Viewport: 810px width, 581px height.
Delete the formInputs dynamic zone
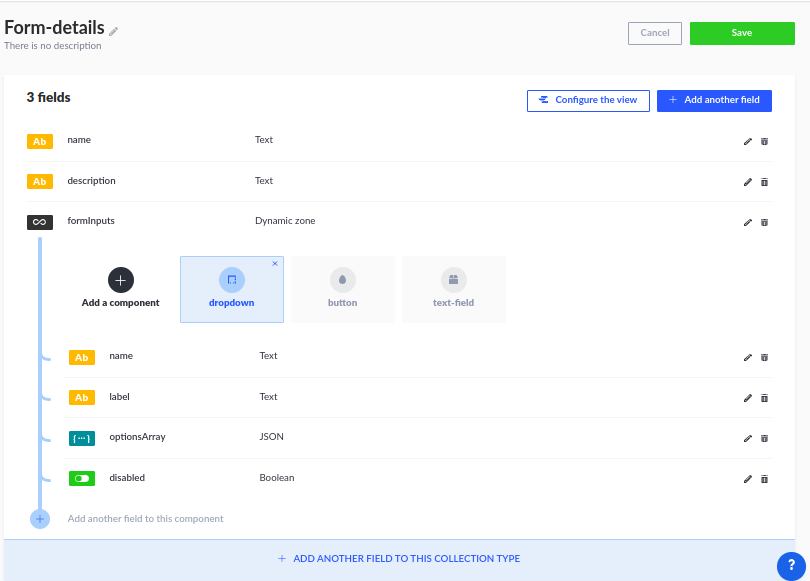click(x=765, y=223)
